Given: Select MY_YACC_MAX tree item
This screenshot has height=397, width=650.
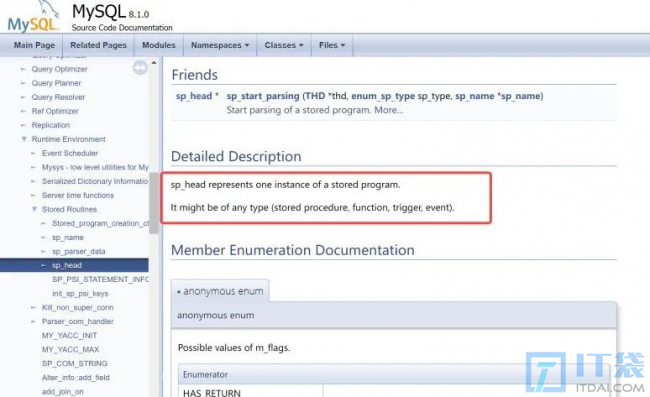Looking at the screenshot, I should point(70,350).
